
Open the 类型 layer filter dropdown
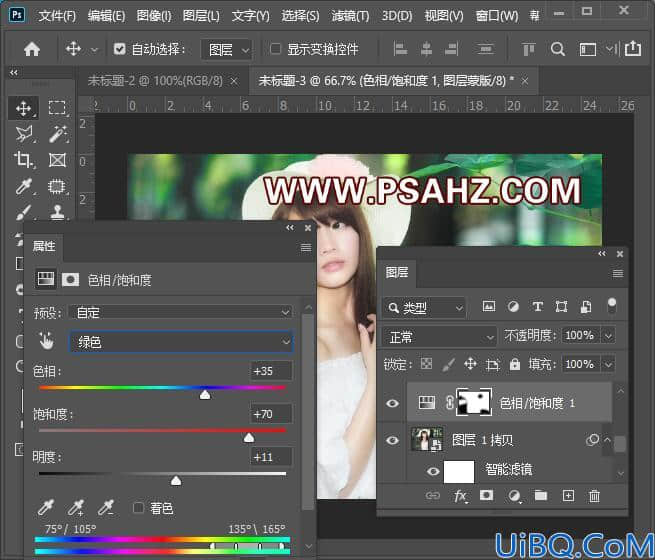coord(424,308)
